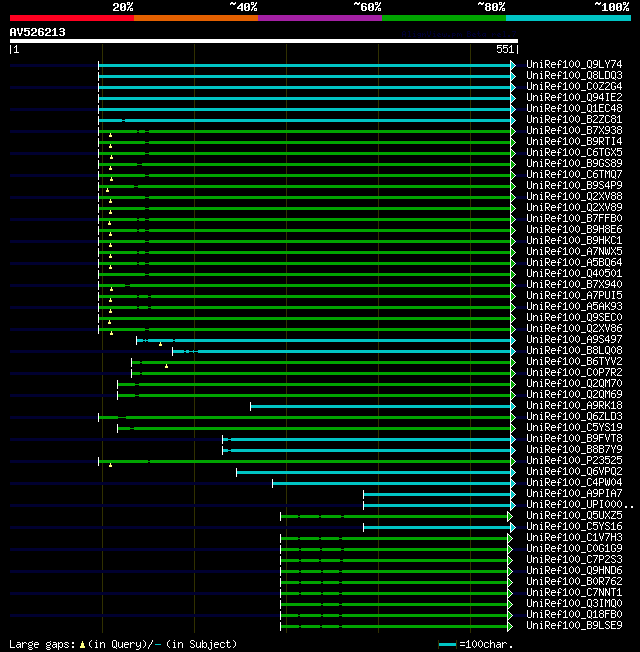Click the white AV526213 query length bar
Screen dimensions: 640x652
264,41
